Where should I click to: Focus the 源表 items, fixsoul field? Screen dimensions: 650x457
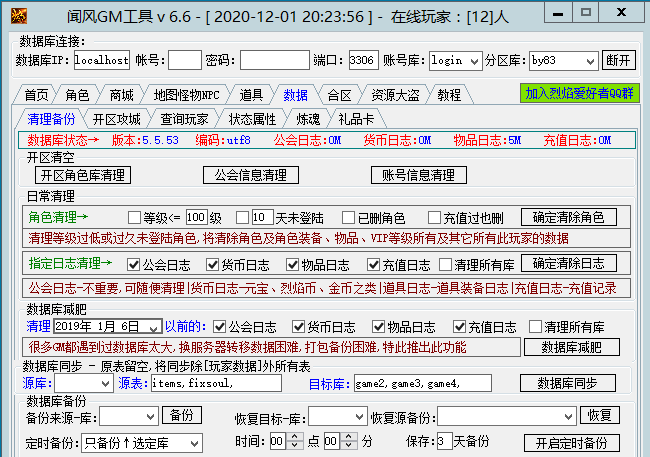tap(216, 383)
